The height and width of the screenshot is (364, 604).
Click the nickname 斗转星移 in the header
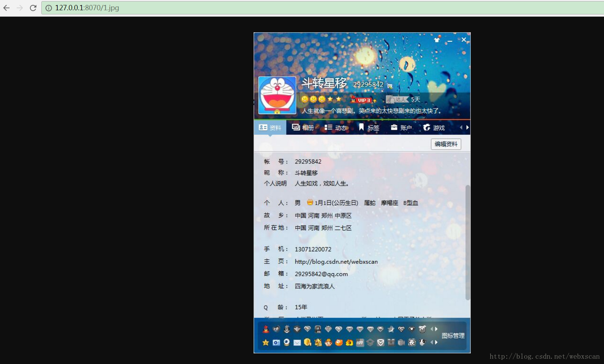tap(324, 83)
